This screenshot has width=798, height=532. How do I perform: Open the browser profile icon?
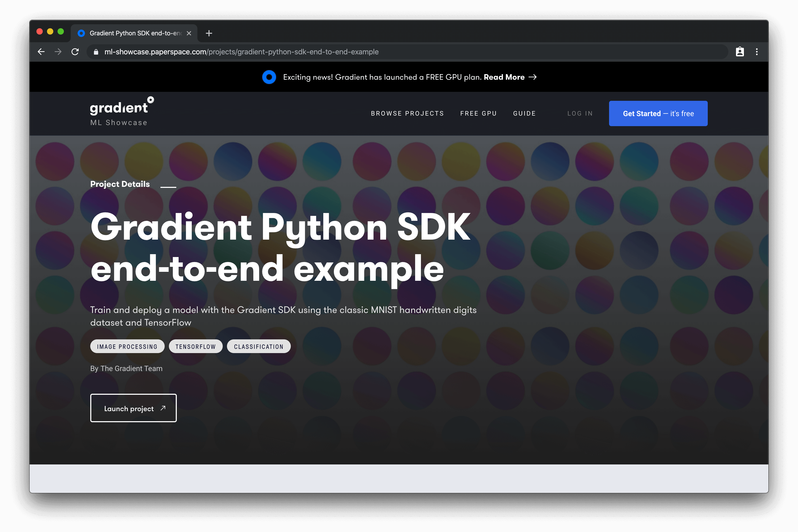point(740,51)
